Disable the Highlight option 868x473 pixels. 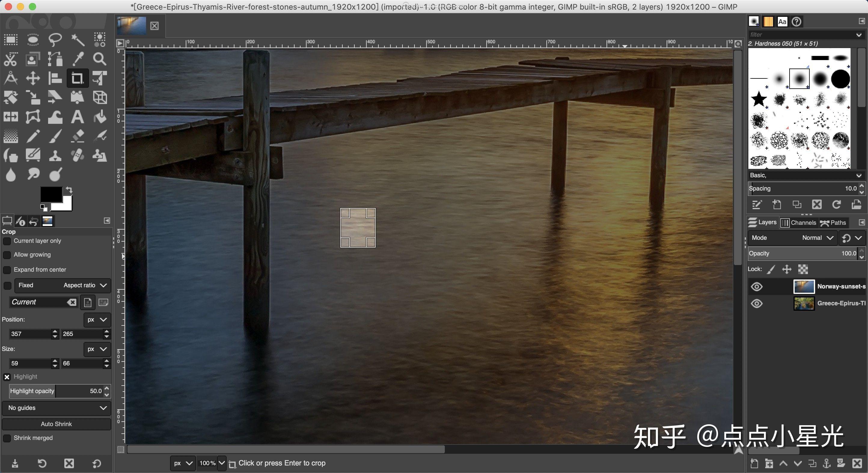point(7,377)
